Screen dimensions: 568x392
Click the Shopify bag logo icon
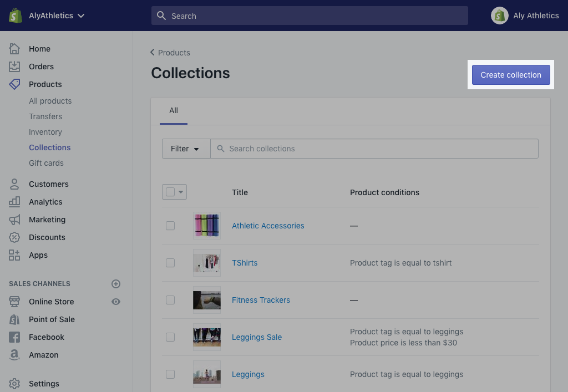15,16
